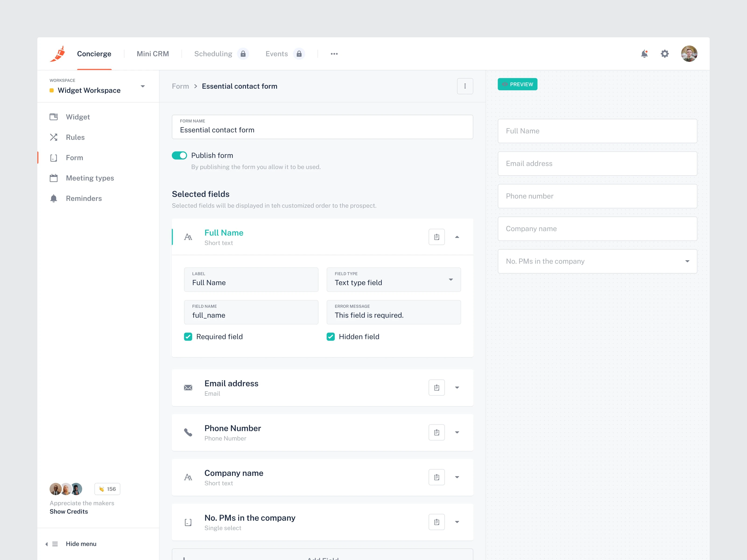
Task: Open the user profile avatar
Action: [689, 54]
